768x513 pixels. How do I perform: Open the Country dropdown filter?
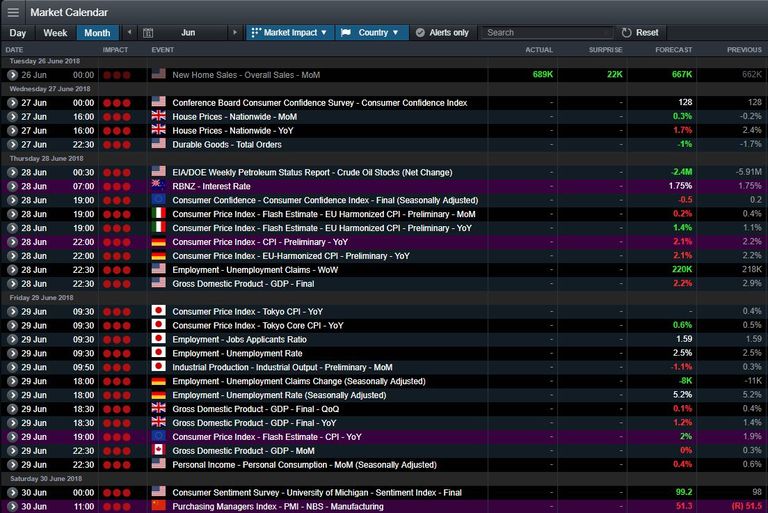pyautogui.click(x=372, y=32)
